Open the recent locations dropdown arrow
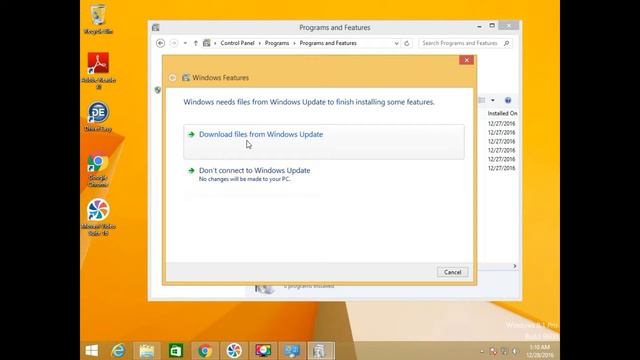The image size is (640, 360). point(185,43)
